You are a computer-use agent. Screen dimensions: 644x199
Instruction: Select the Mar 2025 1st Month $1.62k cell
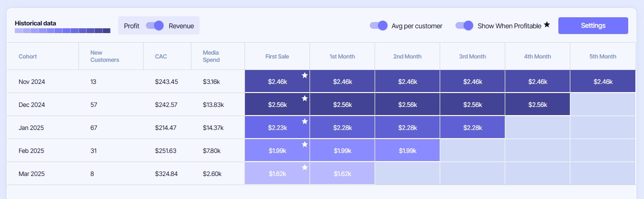tap(343, 174)
